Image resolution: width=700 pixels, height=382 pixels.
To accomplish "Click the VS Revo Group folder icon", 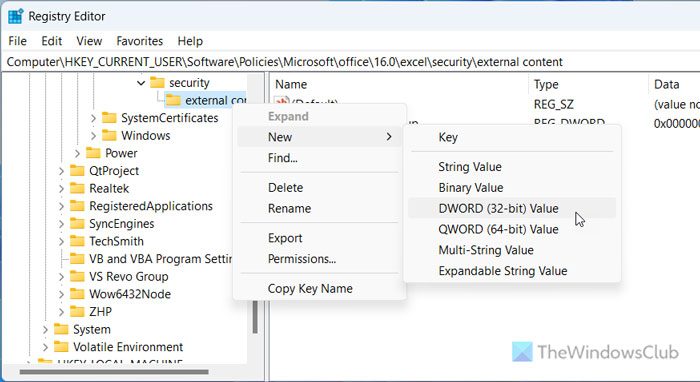I will (77, 276).
